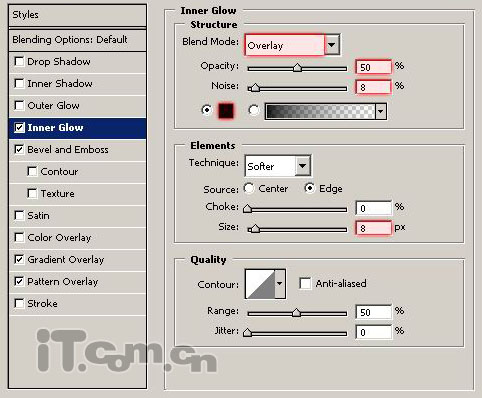
Task: Open the Outer Glow settings row
Action: pyautogui.click(x=77, y=106)
